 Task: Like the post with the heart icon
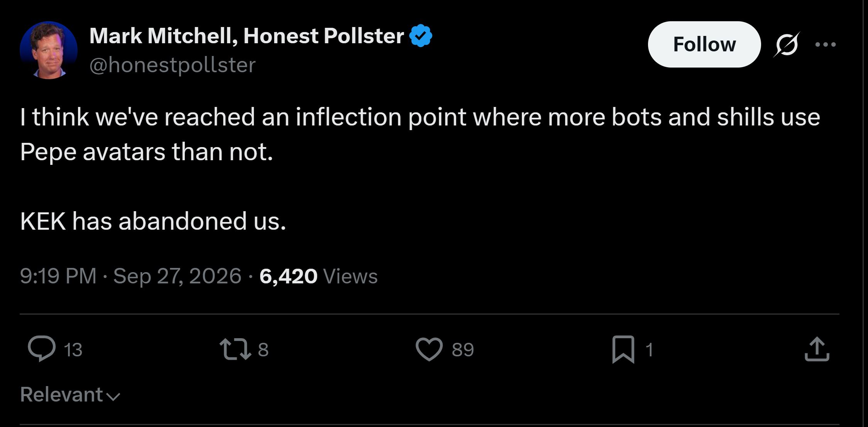pyautogui.click(x=429, y=349)
